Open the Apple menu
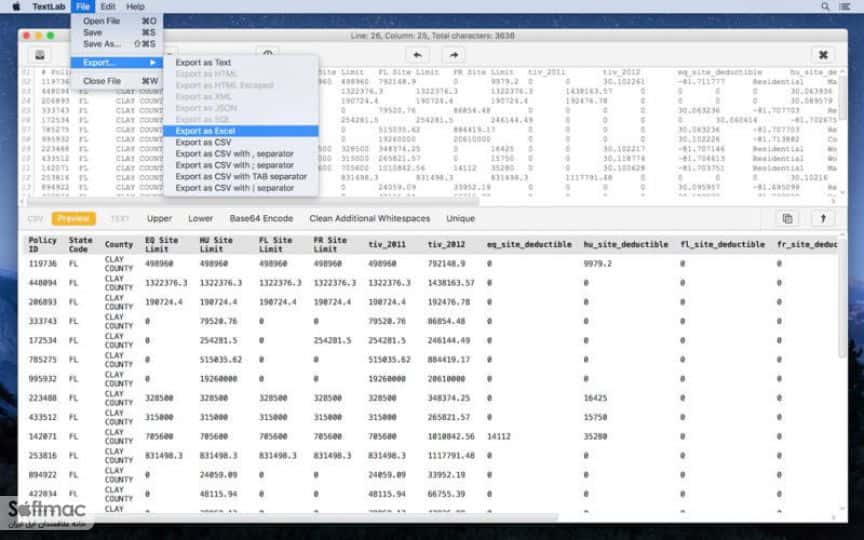 coord(16,7)
